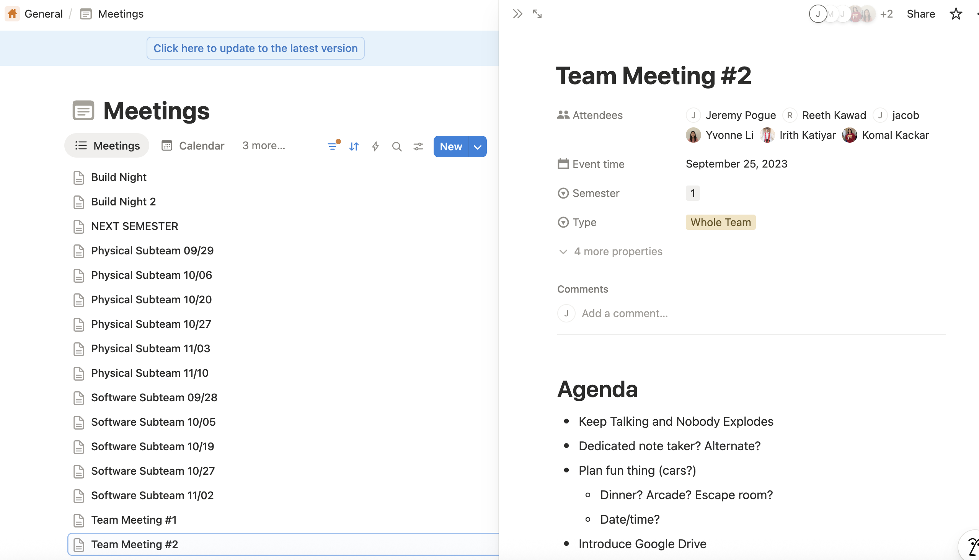The height and width of the screenshot is (560, 979).
Task: Open view settings with the sliders icon
Action: click(418, 147)
